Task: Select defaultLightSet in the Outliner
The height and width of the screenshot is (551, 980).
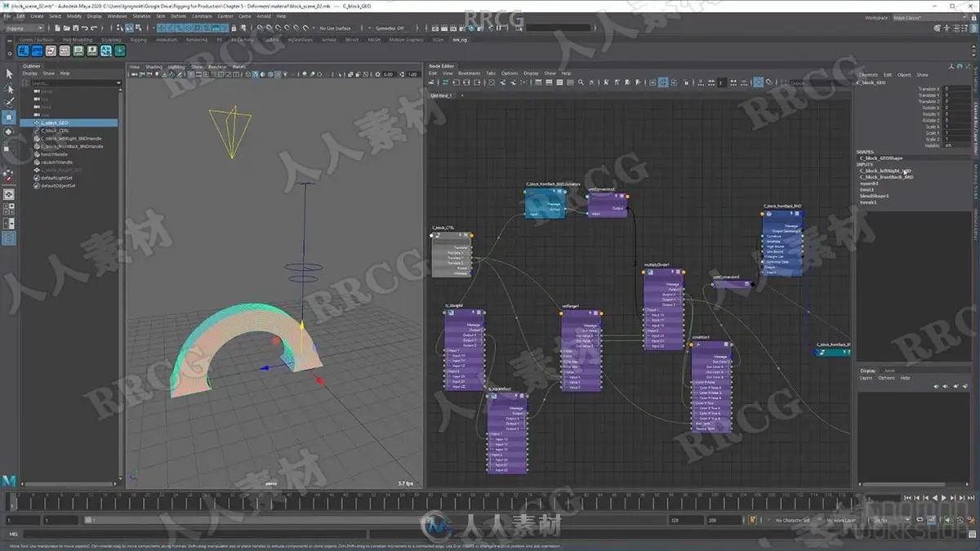Action: pyautogui.click(x=58, y=178)
